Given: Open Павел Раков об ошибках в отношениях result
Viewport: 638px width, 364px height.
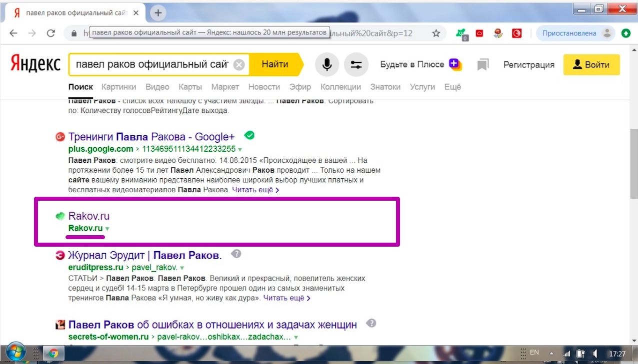Looking at the screenshot, I should pyautogui.click(x=212, y=325).
